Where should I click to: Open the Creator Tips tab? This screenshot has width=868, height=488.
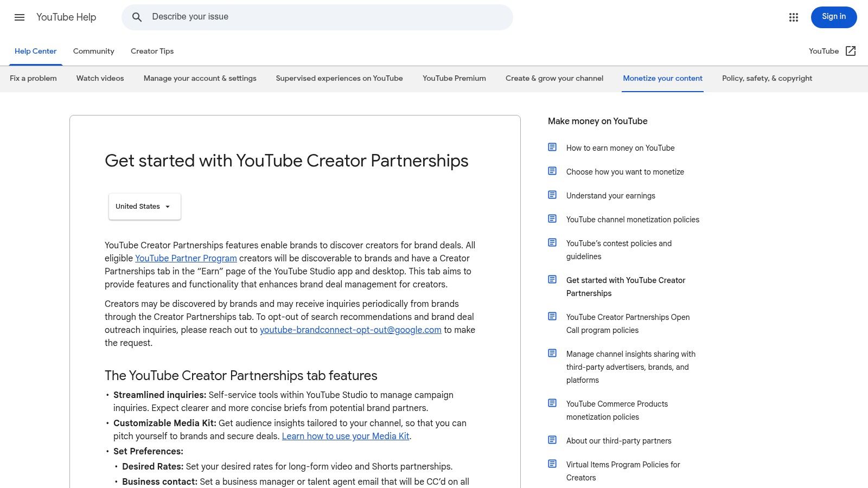point(152,51)
